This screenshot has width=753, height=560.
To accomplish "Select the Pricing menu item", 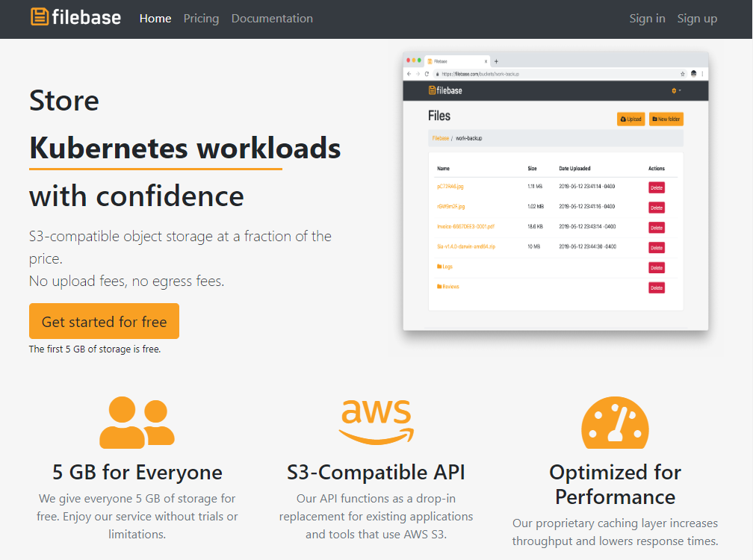I will [x=201, y=19].
